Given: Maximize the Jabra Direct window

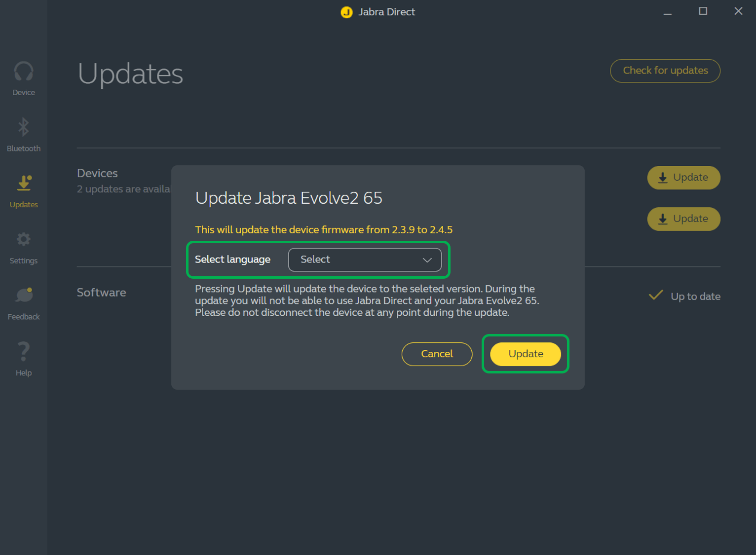Looking at the screenshot, I should click(x=703, y=11).
